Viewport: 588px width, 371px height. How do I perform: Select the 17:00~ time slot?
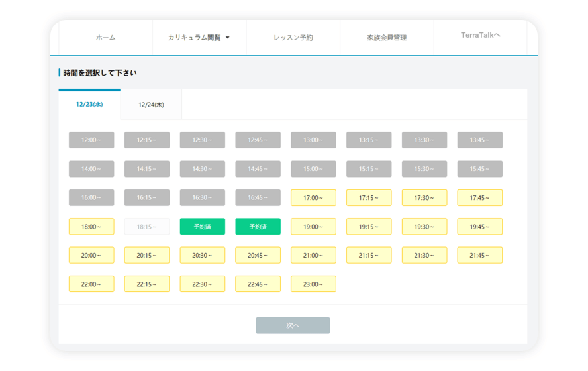[313, 197]
